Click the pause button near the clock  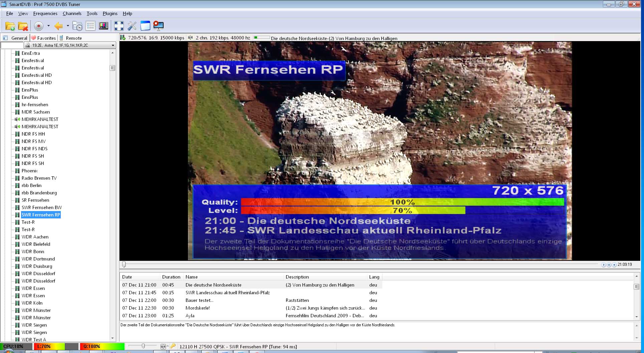click(609, 264)
